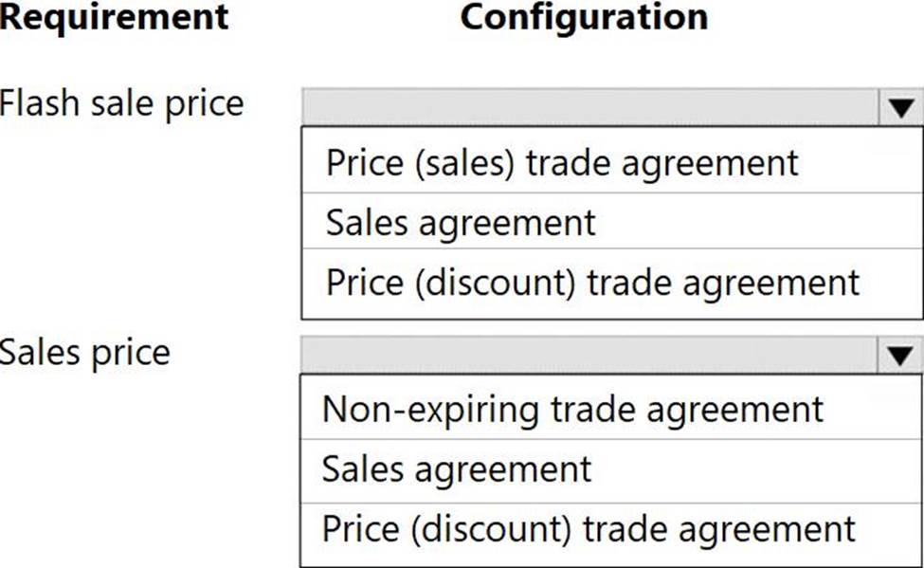The image size is (924, 568).
Task: Select Price (sales) trade agreement option
Action: click(x=562, y=162)
